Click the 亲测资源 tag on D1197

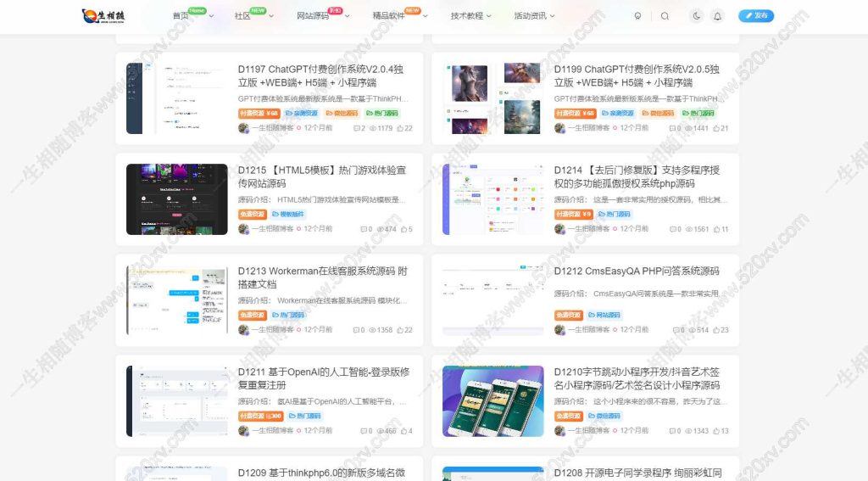pyautogui.click(x=302, y=113)
